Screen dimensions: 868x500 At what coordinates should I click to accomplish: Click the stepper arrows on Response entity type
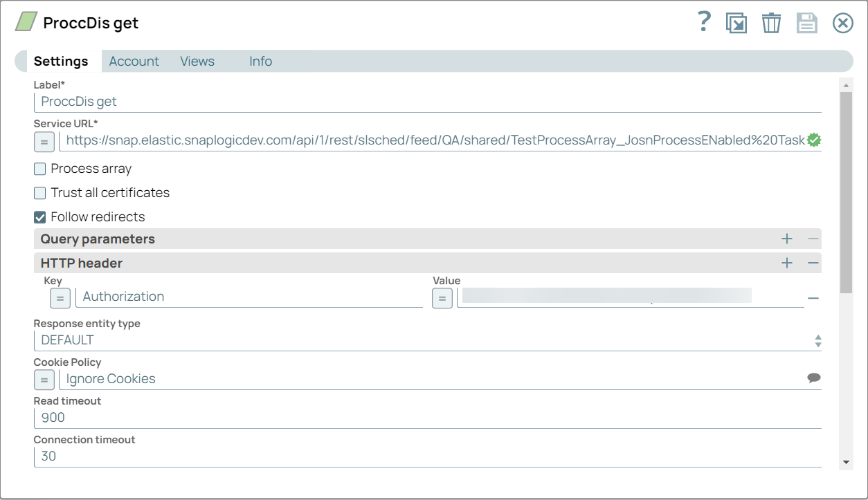(x=817, y=340)
